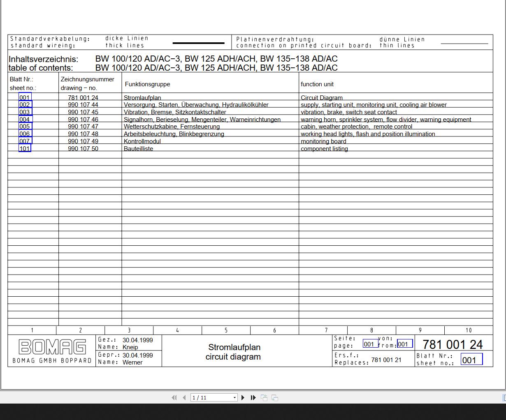
Task: Click 'Circuit Diagram' function unit entry
Action: click(322, 98)
